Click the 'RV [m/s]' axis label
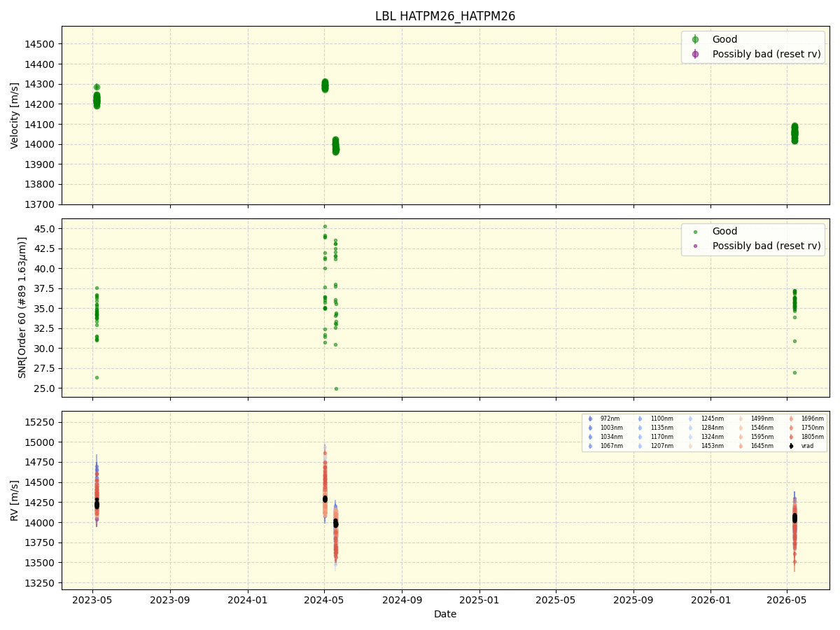840x630 pixels. 15,500
